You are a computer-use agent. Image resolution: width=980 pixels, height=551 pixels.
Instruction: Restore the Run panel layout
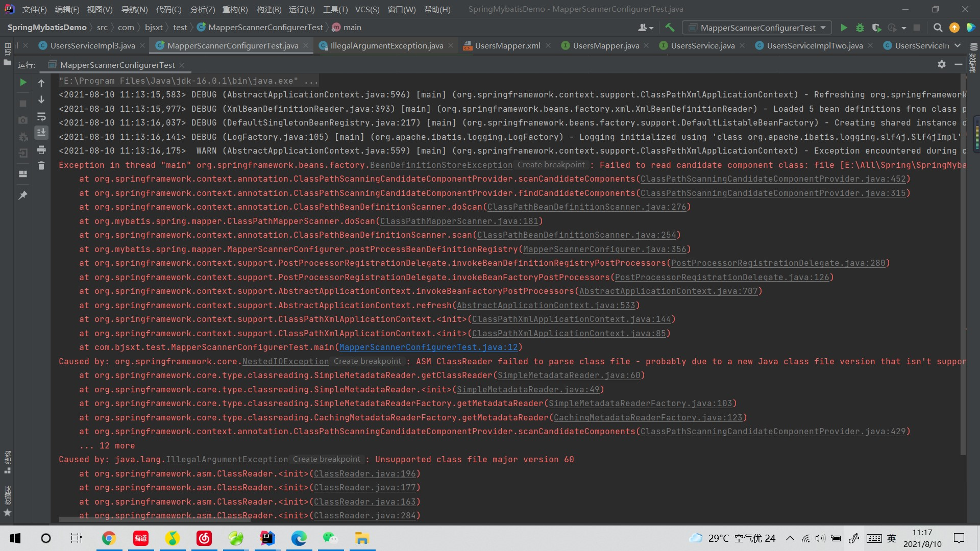pos(23,174)
